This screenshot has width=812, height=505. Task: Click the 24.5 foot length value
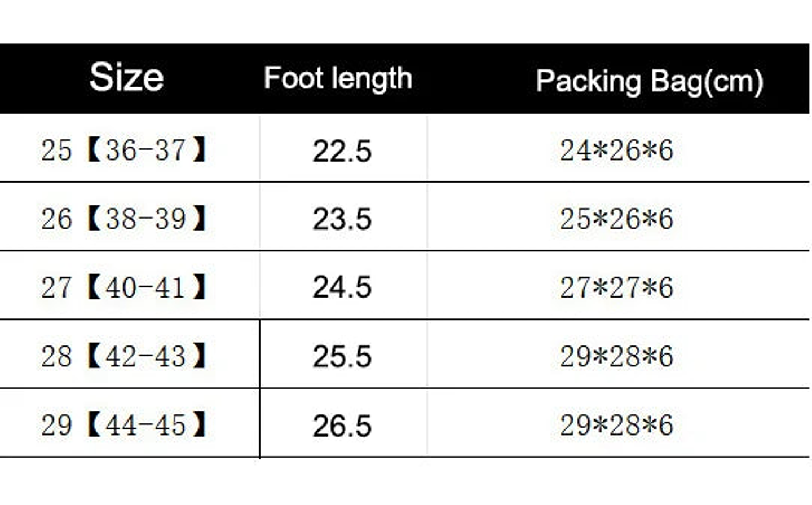coord(342,287)
